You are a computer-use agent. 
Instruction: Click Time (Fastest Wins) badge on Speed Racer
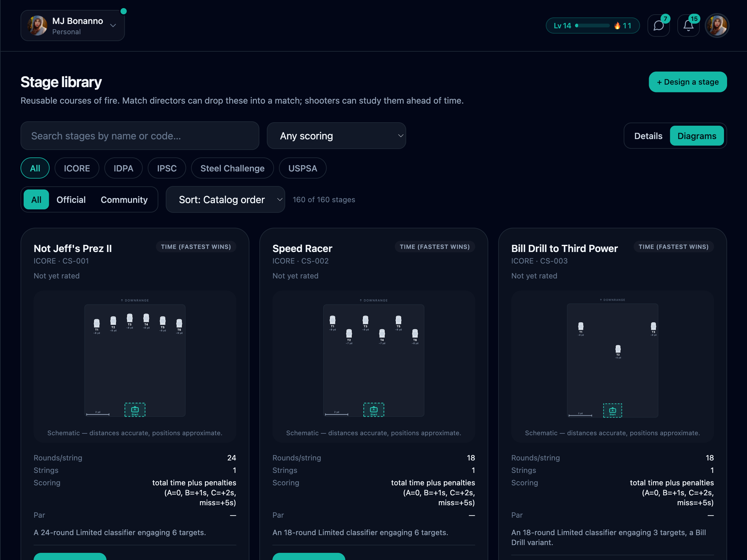point(435,247)
